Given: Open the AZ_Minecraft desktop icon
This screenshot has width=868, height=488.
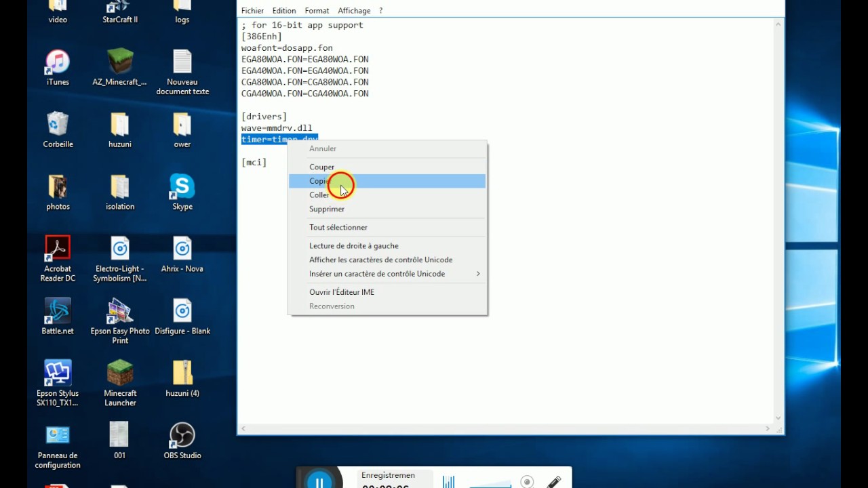Looking at the screenshot, I should click(120, 67).
